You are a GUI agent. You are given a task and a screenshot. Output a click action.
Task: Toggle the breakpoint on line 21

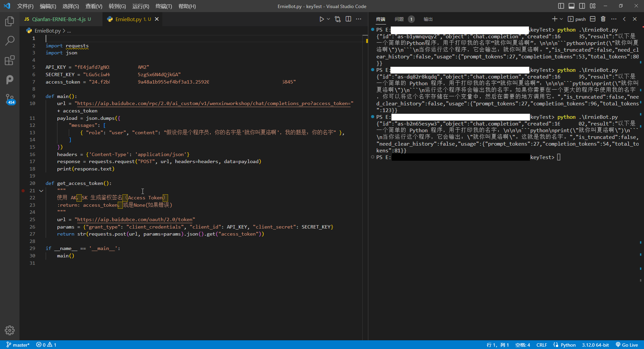pos(23,191)
